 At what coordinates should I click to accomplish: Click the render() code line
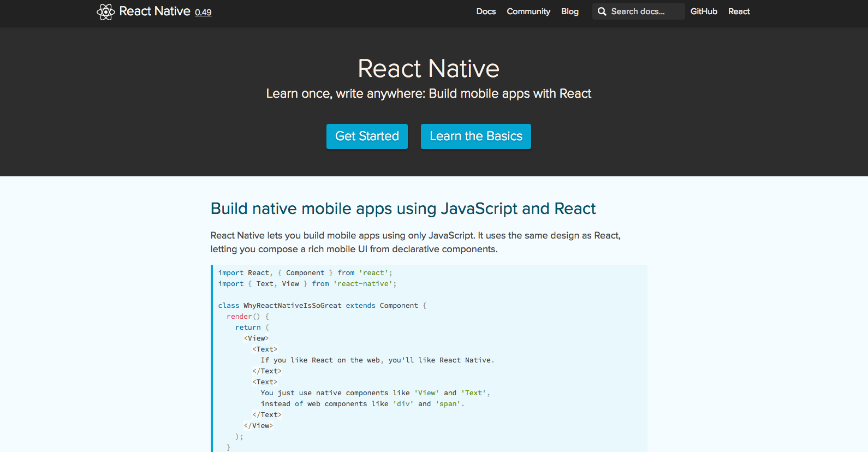click(248, 317)
